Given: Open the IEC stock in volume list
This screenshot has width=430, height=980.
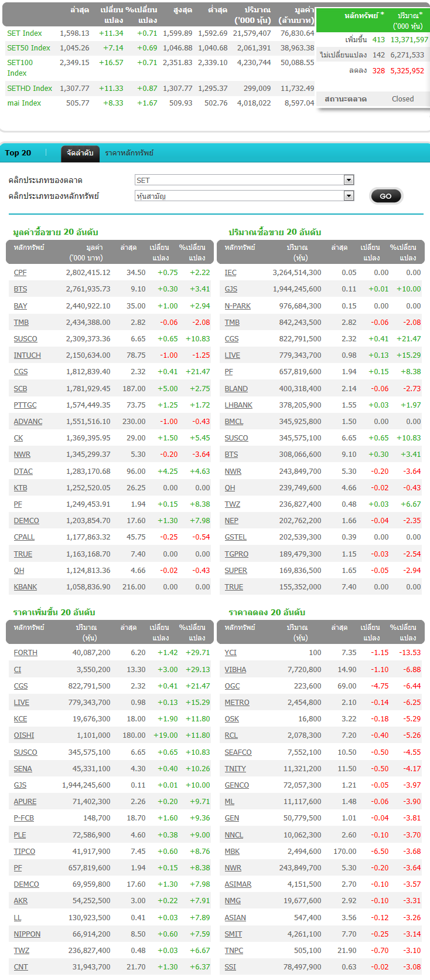Looking at the screenshot, I should [x=230, y=273].
